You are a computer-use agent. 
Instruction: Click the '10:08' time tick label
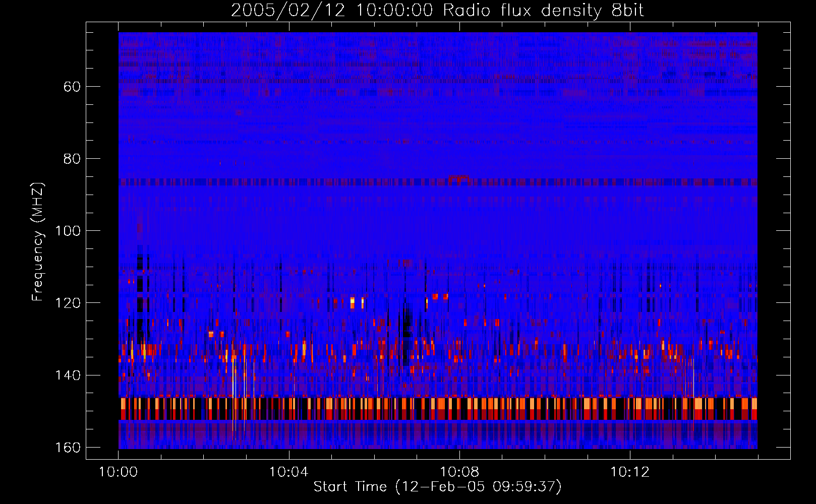(459, 472)
